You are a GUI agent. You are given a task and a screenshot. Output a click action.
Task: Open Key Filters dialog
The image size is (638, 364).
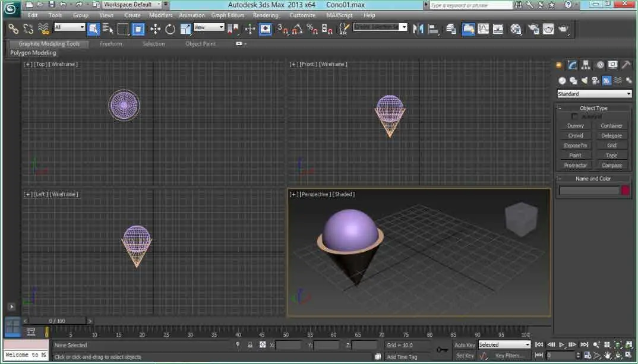click(508, 356)
